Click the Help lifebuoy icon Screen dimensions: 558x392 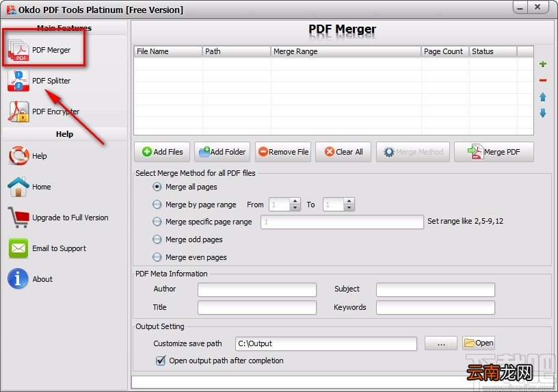coord(18,156)
